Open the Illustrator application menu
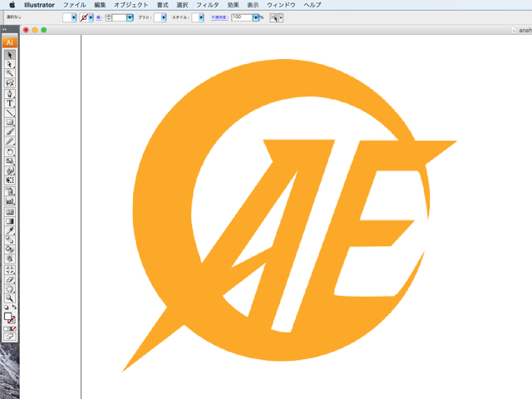This screenshot has height=399, width=532. [39, 5]
